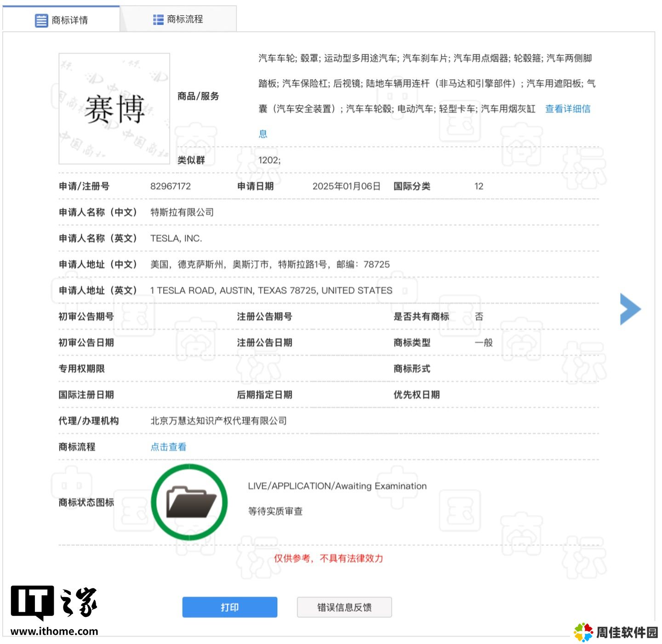Image resolution: width=662 pixels, height=644 pixels.
Task: Click the 申请人名称（中文） label
Action: click(x=98, y=212)
